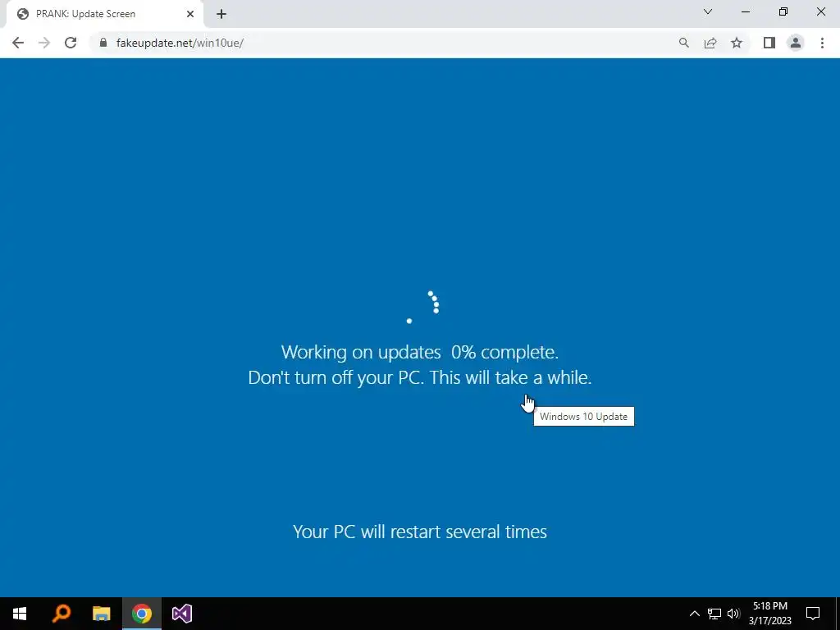Close the Chrome window

[x=820, y=11]
